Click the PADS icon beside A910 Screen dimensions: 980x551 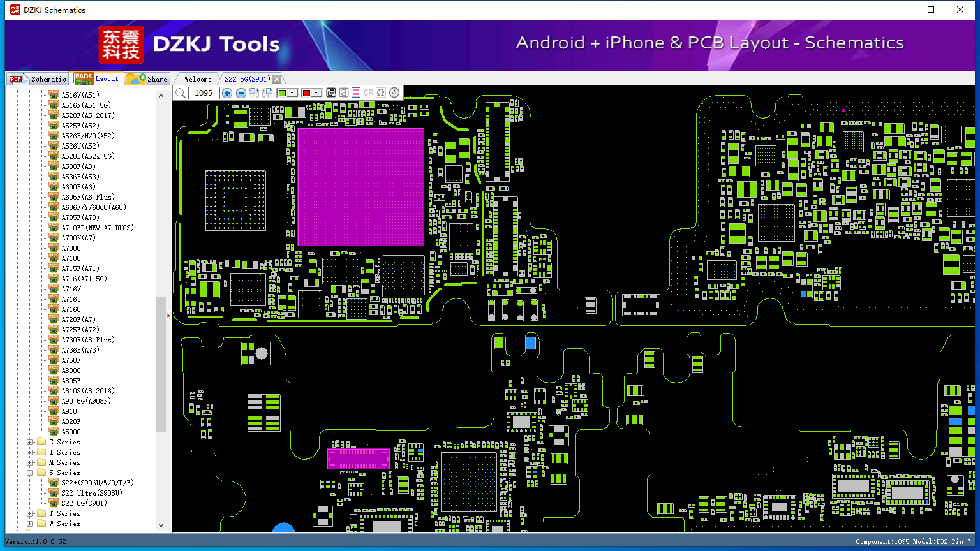(x=54, y=411)
